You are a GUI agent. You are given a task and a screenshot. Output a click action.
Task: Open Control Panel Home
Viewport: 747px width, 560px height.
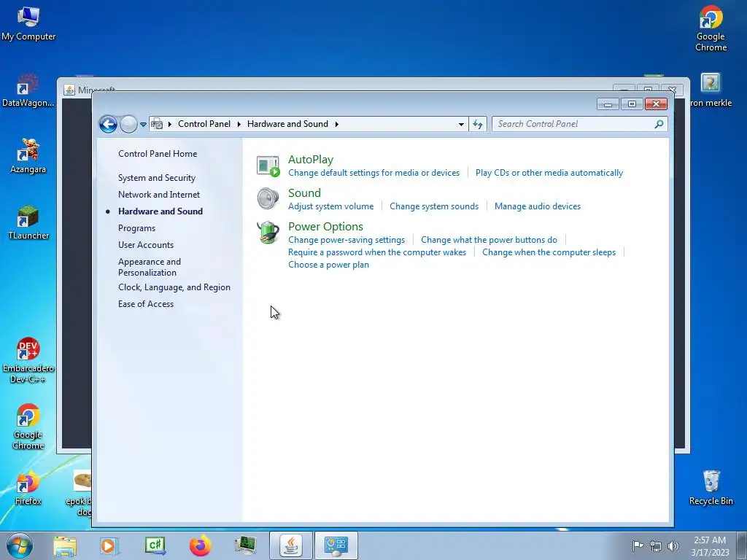[x=158, y=154]
